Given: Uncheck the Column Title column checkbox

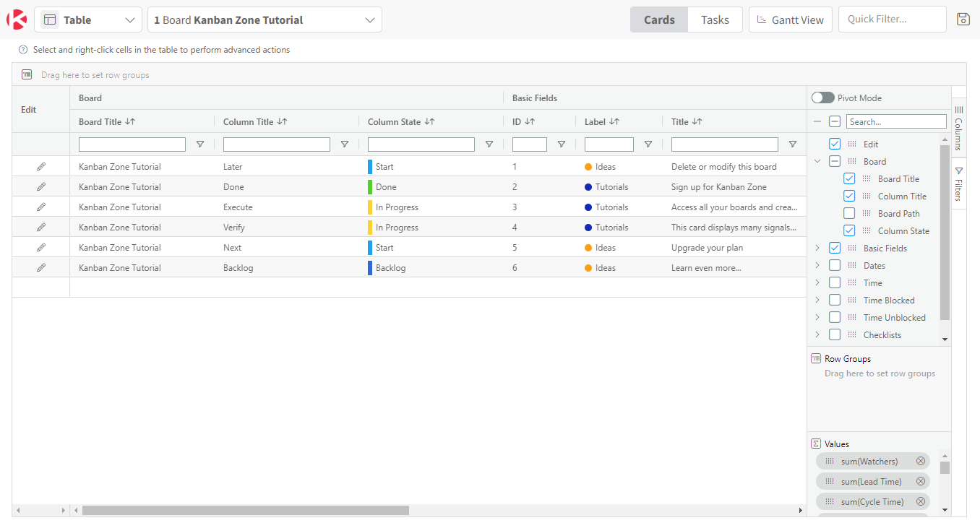Looking at the screenshot, I should (x=849, y=196).
